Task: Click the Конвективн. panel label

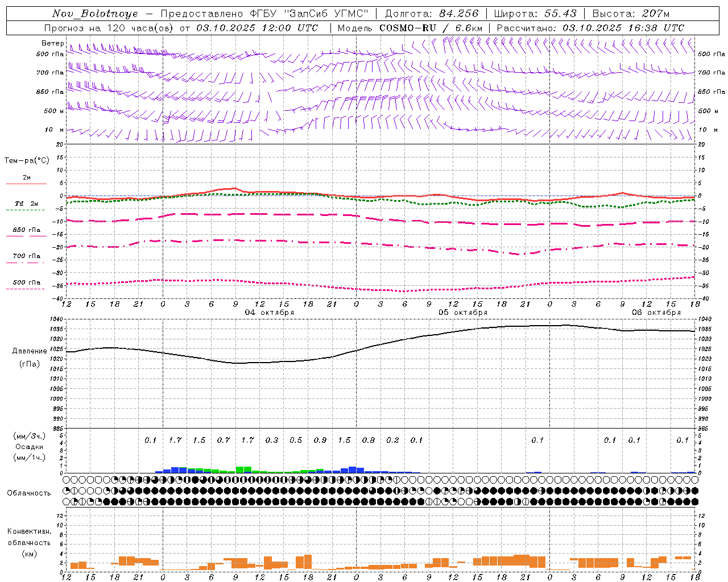Action: (x=30, y=531)
